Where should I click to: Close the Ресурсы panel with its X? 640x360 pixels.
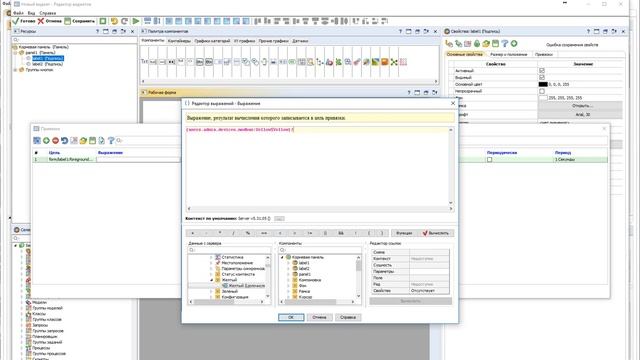click(x=132, y=31)
